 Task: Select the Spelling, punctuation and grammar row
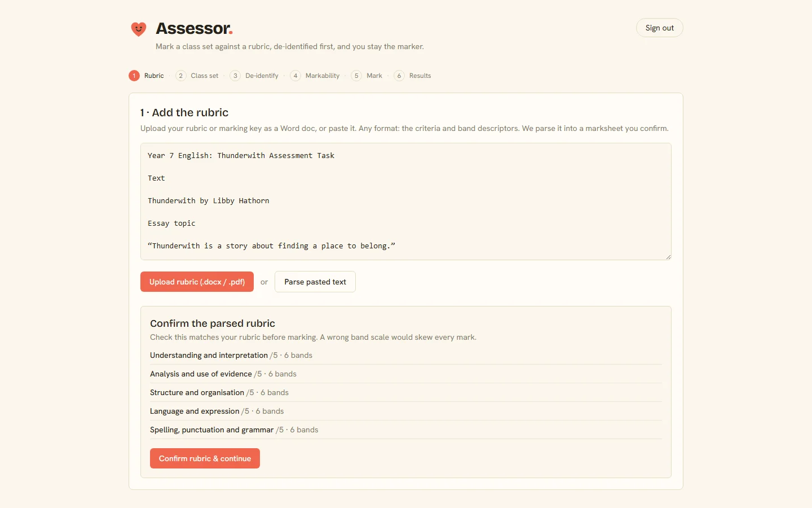coord(406,430)
